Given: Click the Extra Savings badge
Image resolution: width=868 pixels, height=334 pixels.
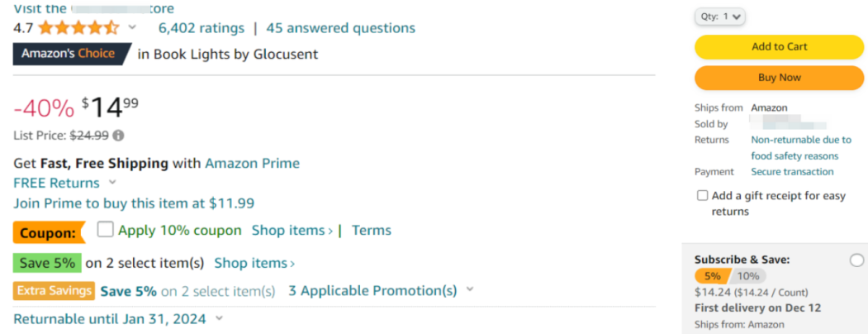Looking at the screenshot, I should (x=54, y=291).
